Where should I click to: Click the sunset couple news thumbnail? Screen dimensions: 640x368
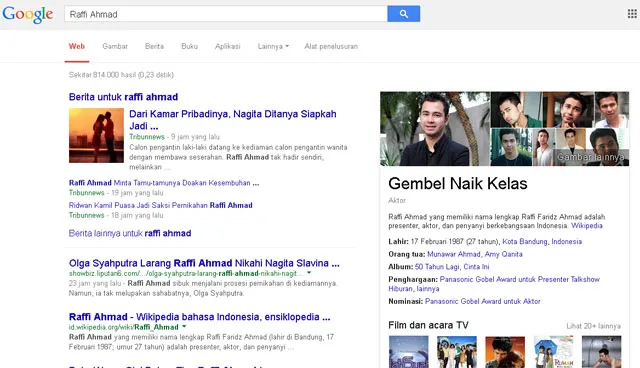(x=96, y=135)
